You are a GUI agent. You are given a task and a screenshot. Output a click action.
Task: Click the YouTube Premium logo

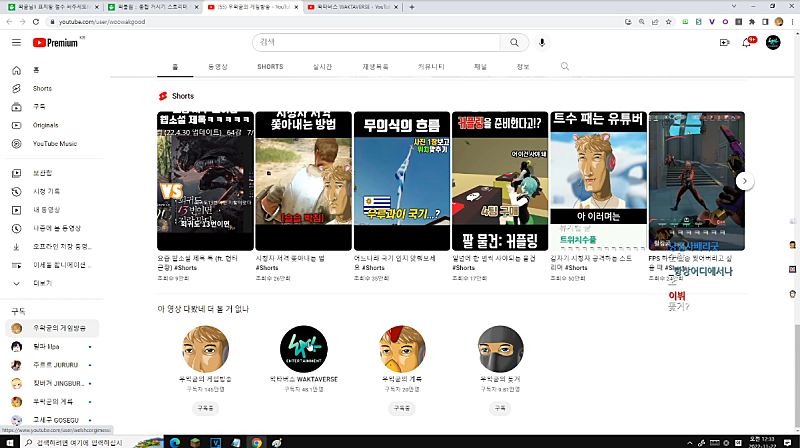[x=56, y=43]
